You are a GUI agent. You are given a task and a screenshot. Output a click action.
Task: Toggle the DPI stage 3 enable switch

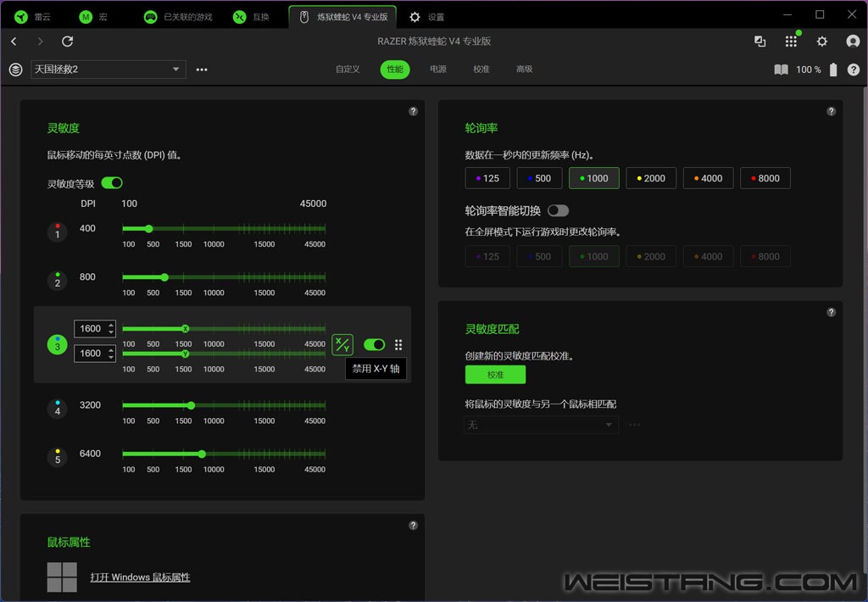pos(374,344)
